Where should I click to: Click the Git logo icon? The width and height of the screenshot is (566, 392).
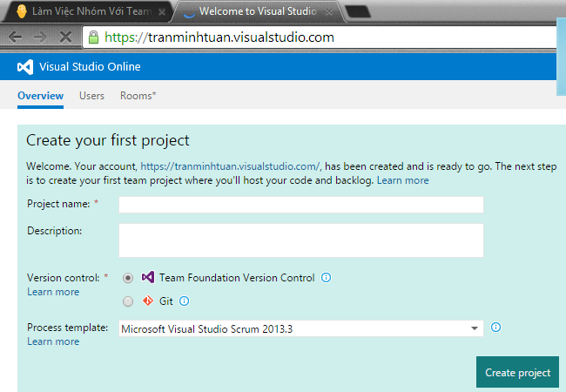click(x=148, y=301)
